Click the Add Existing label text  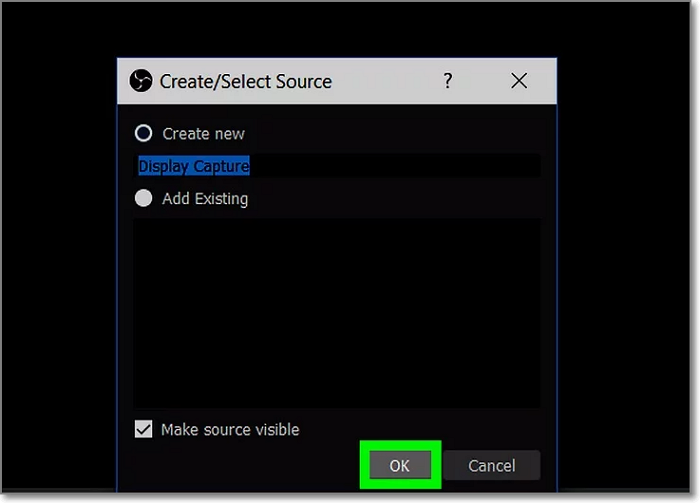coord(205,199)
